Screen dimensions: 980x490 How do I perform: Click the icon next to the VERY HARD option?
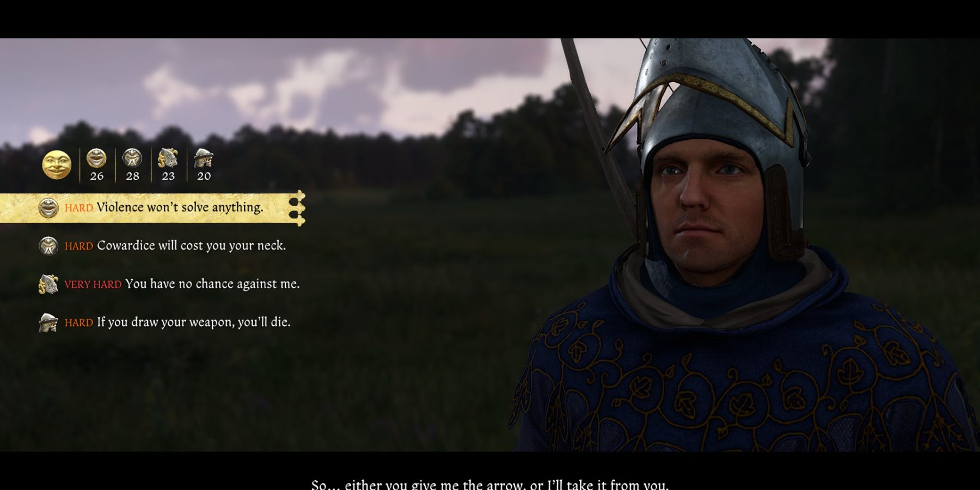[48, 284]
